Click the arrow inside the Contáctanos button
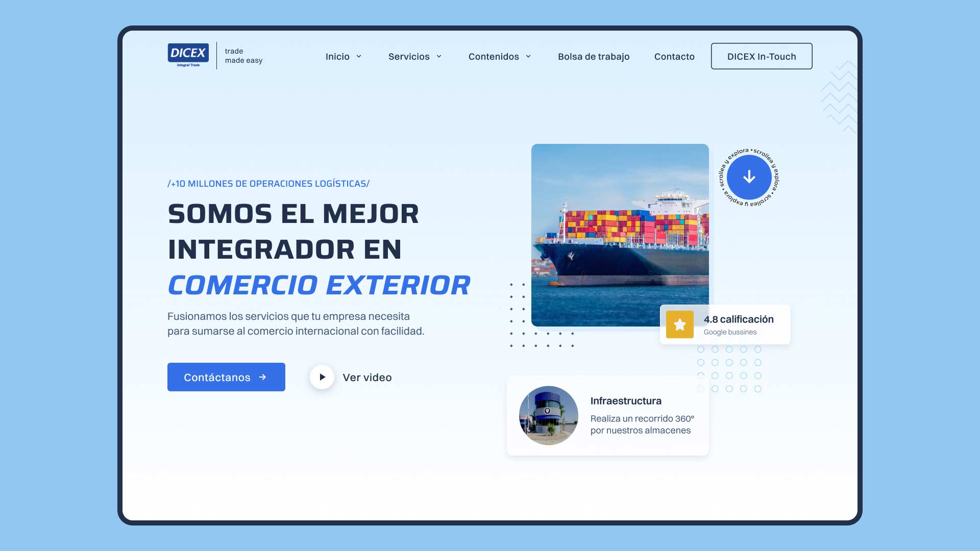 (x=263, y=377)
